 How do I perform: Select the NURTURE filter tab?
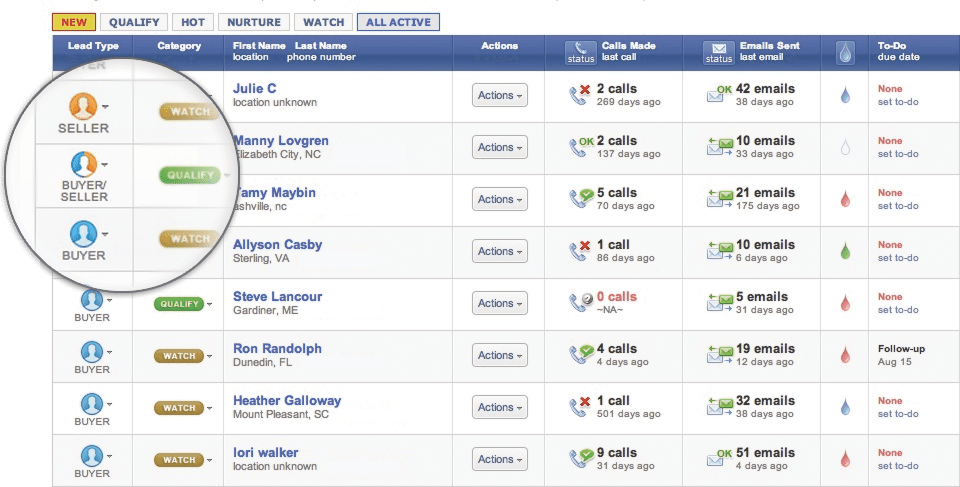tap(254, 22)
